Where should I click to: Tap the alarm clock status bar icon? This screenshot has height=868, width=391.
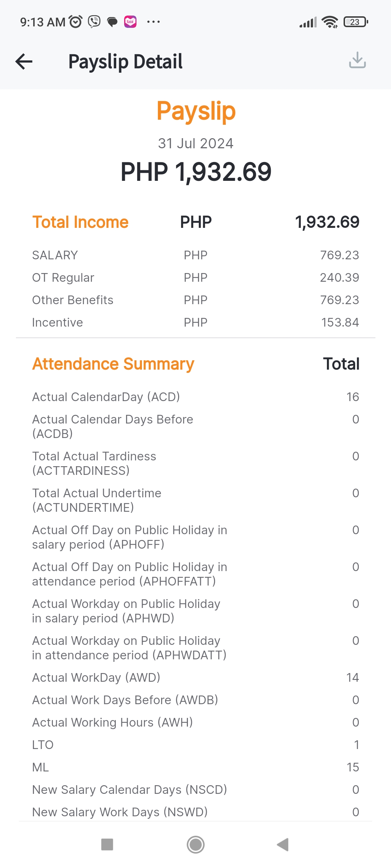coord(76,22)
